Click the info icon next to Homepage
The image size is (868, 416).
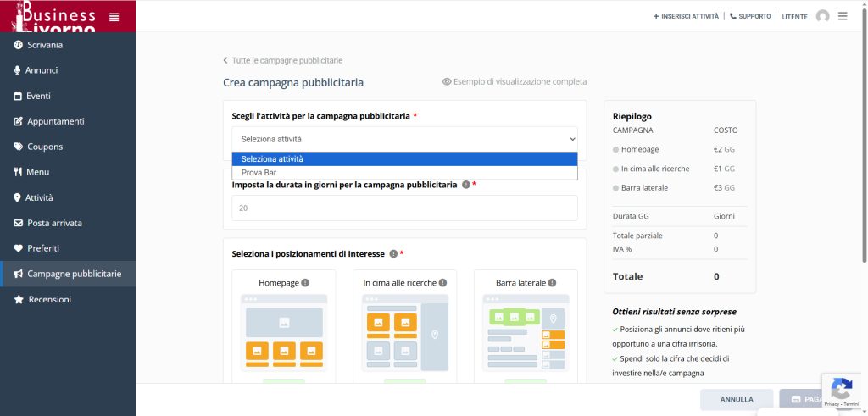pos(305,283)
